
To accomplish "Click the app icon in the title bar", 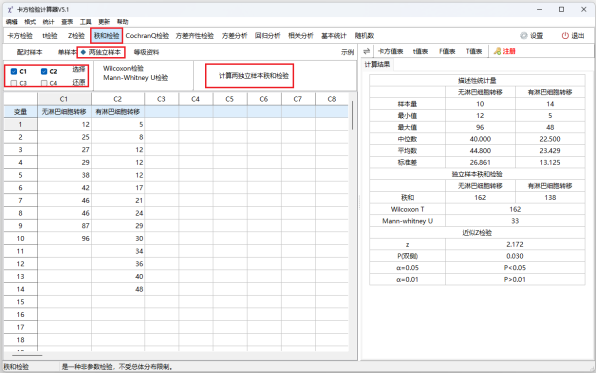I will [x=10, y=10].
